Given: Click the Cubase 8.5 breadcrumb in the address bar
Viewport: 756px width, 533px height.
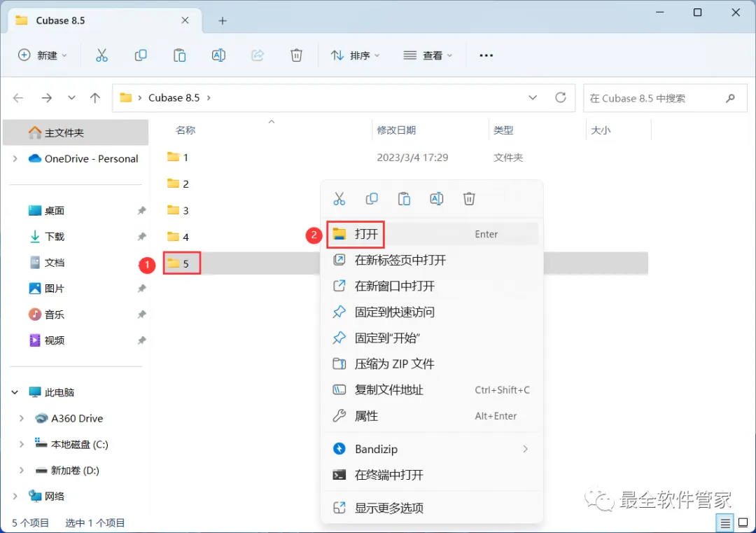Looking at the screenshot, I should tap(174, 98).
